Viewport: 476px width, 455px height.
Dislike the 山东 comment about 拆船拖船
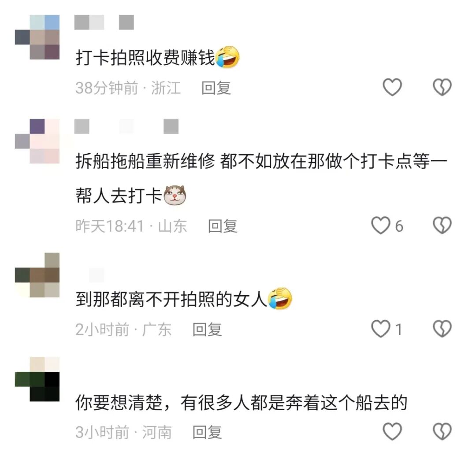[x=442, y=226]
